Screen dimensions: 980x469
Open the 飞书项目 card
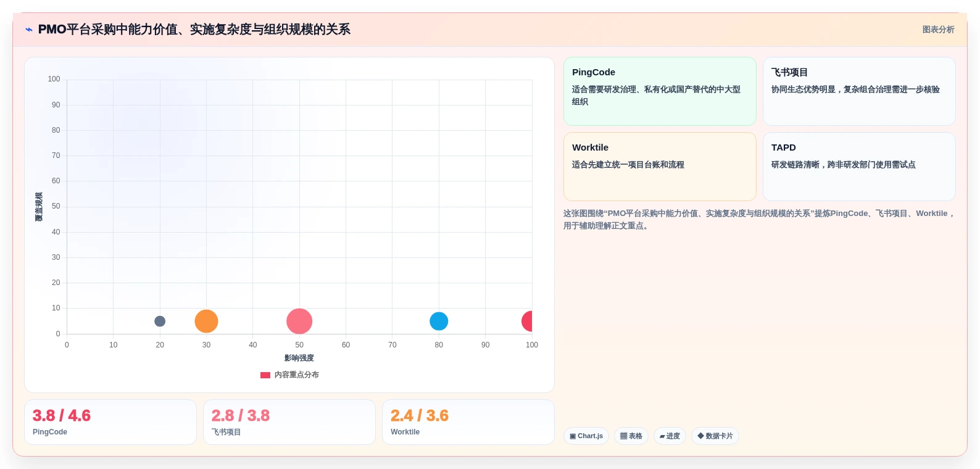tap(859, 91)
